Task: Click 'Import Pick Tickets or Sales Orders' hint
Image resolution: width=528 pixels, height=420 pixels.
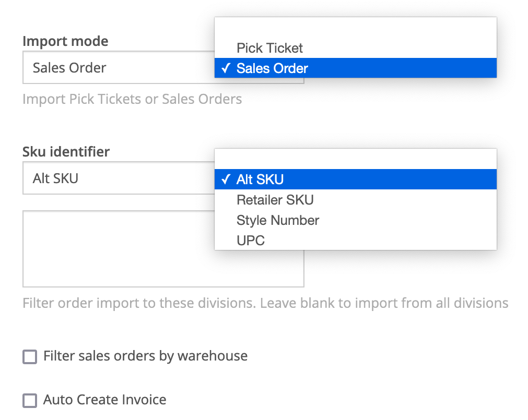Action: (x=132, y=99)
